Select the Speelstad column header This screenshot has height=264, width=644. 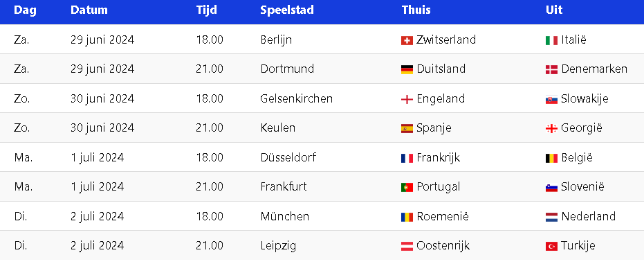[x=287, y=10]
